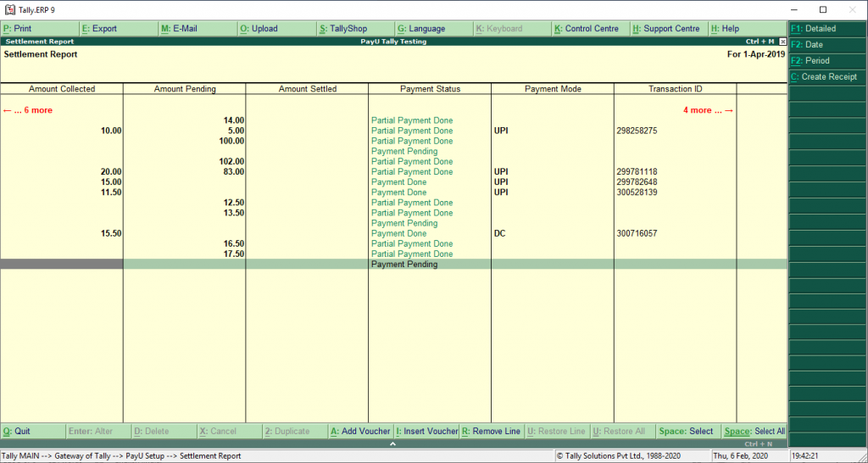This screenshot has width=868, height=463.
Task: Click the 19:42:21 clock in status bar
Action: tap(804, 456)
